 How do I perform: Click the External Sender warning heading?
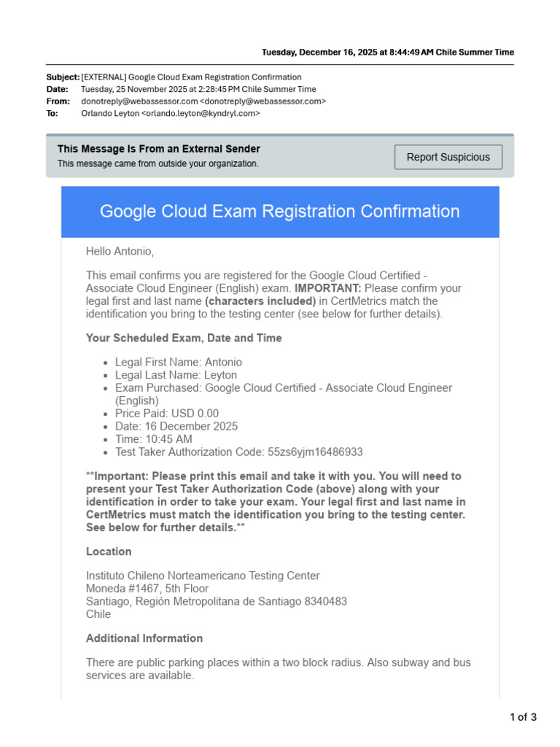point(159,149)
